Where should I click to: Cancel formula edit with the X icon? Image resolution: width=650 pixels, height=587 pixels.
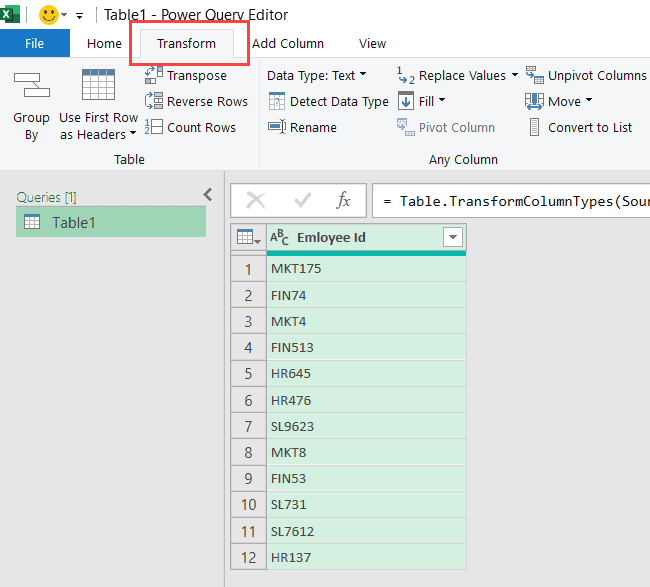click(255, 201)
